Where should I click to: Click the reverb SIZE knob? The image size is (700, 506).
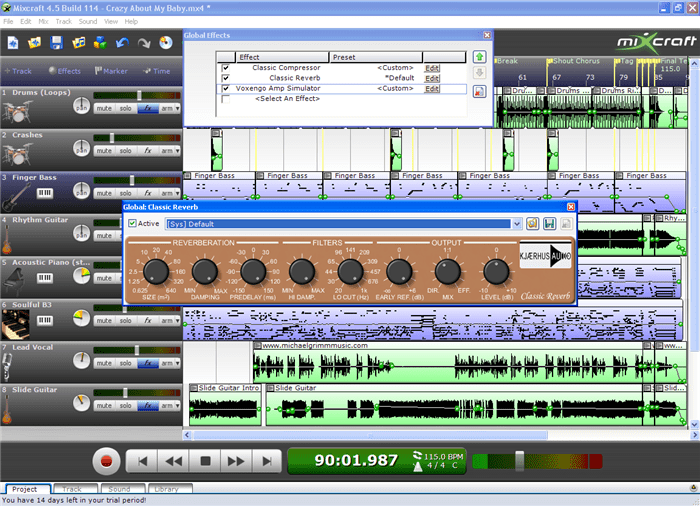(x=156, y=271)
